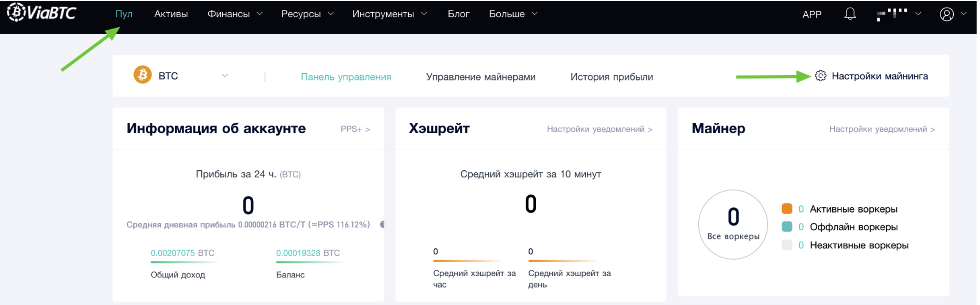Go to Активы in top navigation
Screen dimensions: 980x305
click(171, 14)
